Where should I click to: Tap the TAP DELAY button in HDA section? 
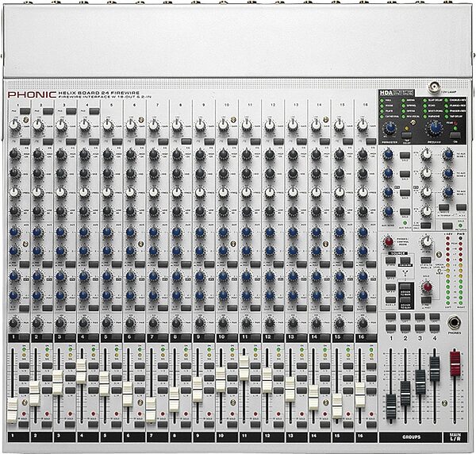tap(406, 135)
